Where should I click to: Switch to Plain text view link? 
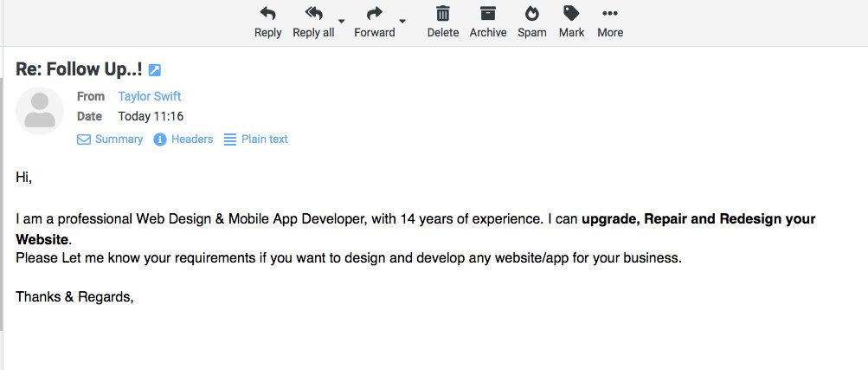pos(265,140)
